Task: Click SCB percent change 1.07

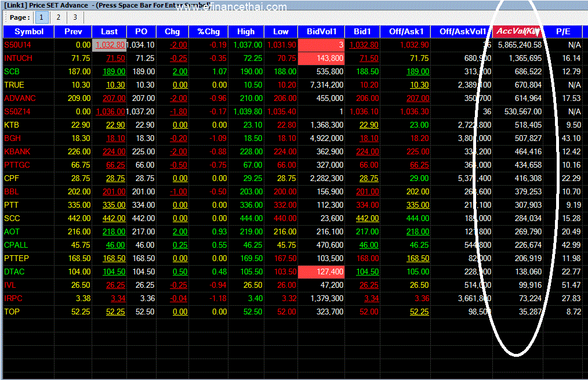Action: pos(219,71)
